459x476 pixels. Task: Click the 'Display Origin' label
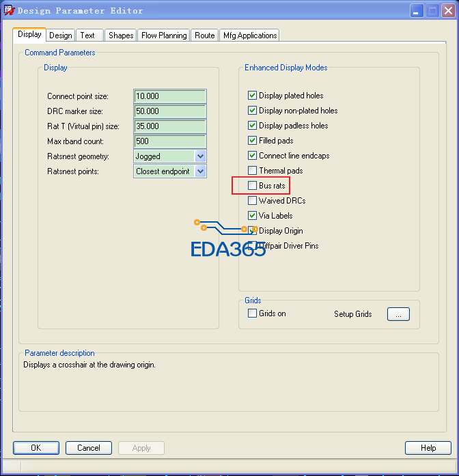coord(281,231)
